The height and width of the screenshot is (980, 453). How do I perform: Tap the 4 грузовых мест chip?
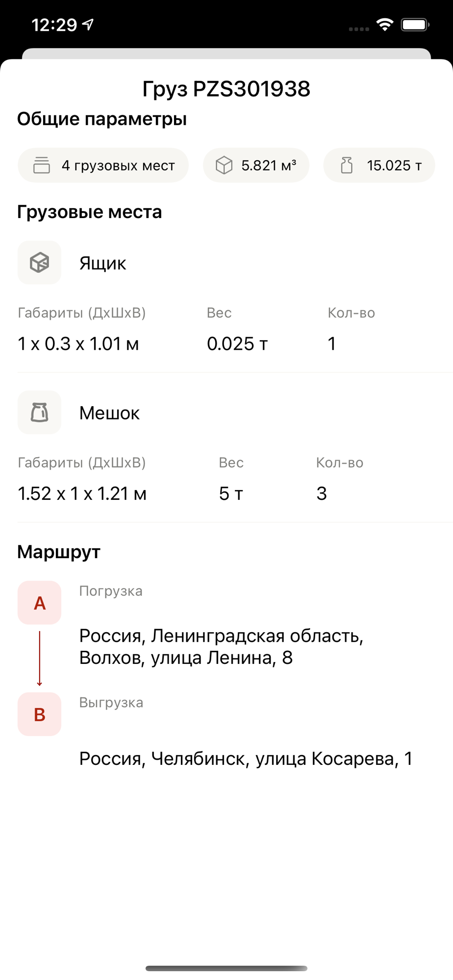point(103,165)
